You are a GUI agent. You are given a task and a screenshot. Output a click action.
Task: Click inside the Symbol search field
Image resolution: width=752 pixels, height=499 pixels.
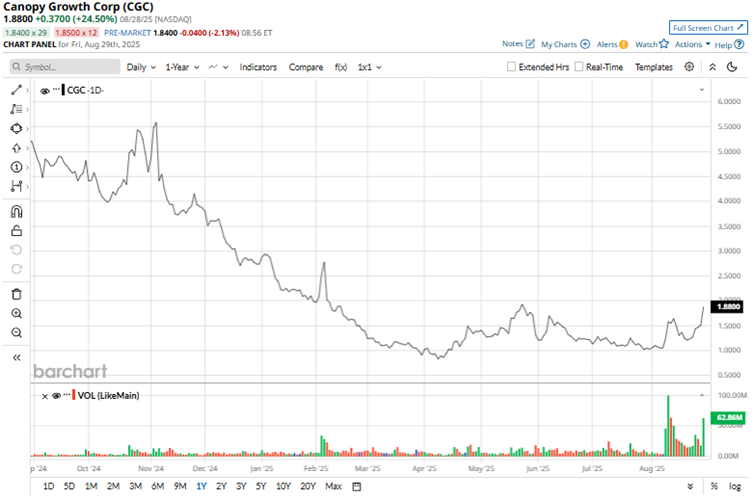coord(65,67)
